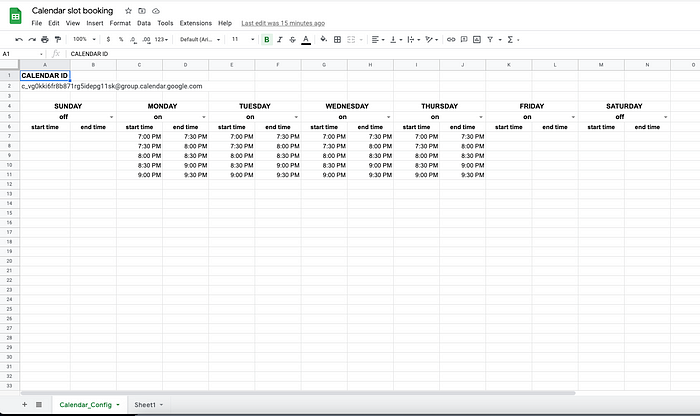This screenshot has width=700, height=416.
Task: Open text rotation options
Action: pos(431,40)
